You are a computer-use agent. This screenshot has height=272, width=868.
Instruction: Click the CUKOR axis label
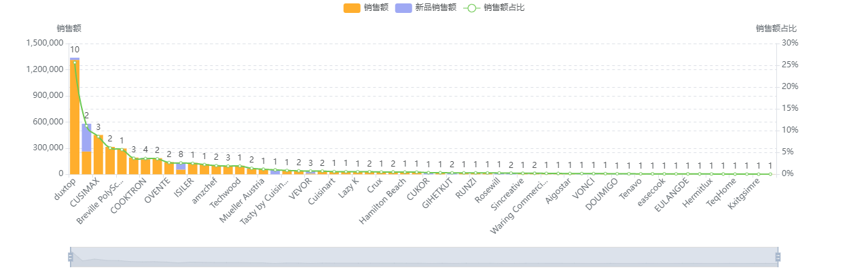pyautogui.click(x=419, y=190)
